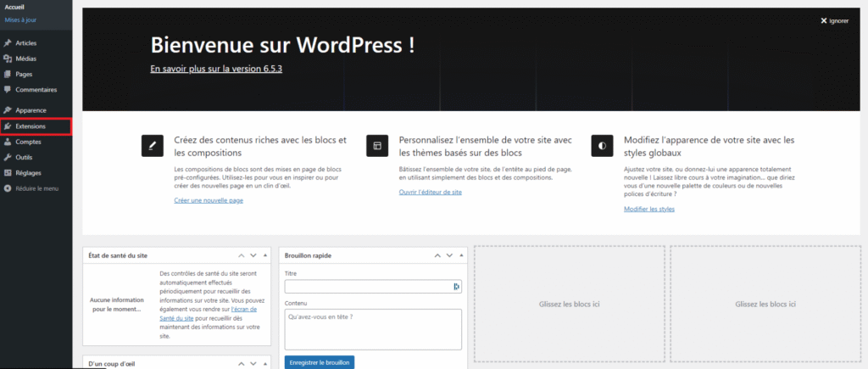Open Articles via its pushpin icon
Image resolution: width=868 pixels, height=369 pixels.
[8, 43]
